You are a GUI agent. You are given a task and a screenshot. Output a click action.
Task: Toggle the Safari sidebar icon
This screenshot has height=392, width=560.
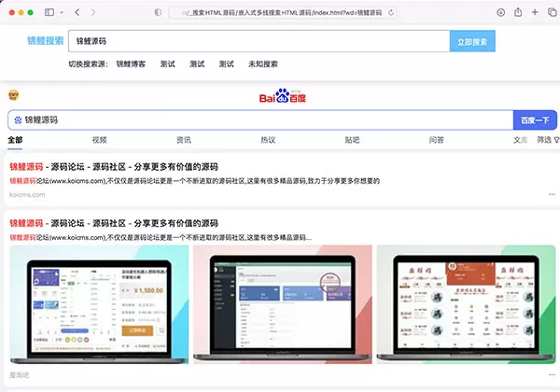click(49, 12)
